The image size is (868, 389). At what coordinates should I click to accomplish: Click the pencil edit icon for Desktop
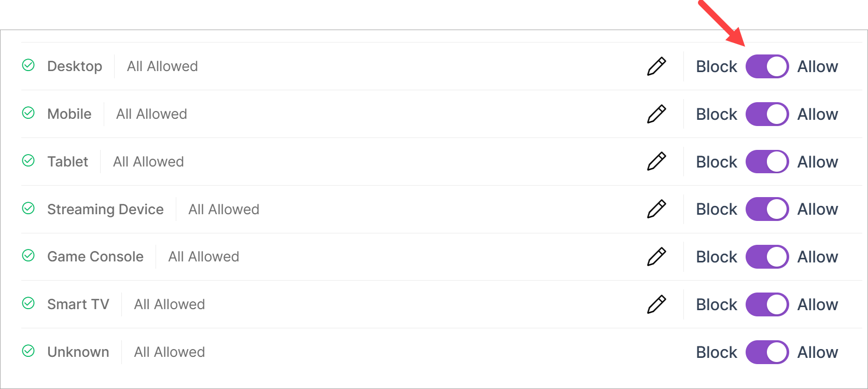[656, 66]
